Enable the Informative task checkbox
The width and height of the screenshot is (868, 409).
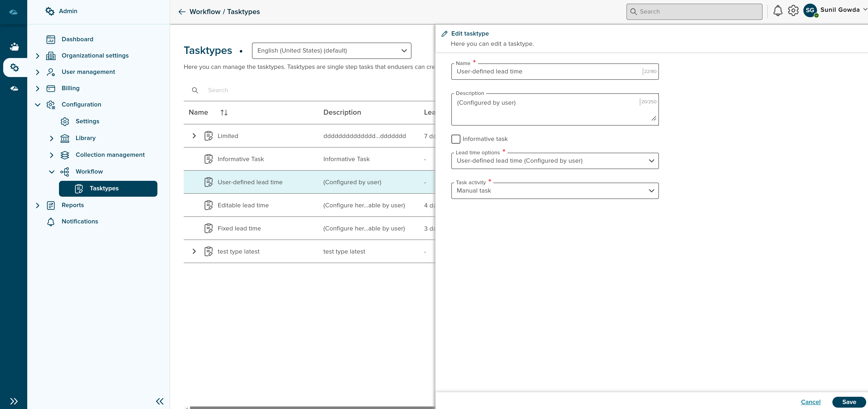456,139
